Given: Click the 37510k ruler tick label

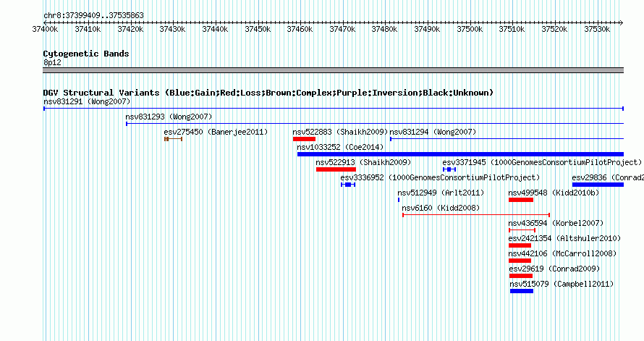Looking at the screenshot, I should tap(512, 29).
